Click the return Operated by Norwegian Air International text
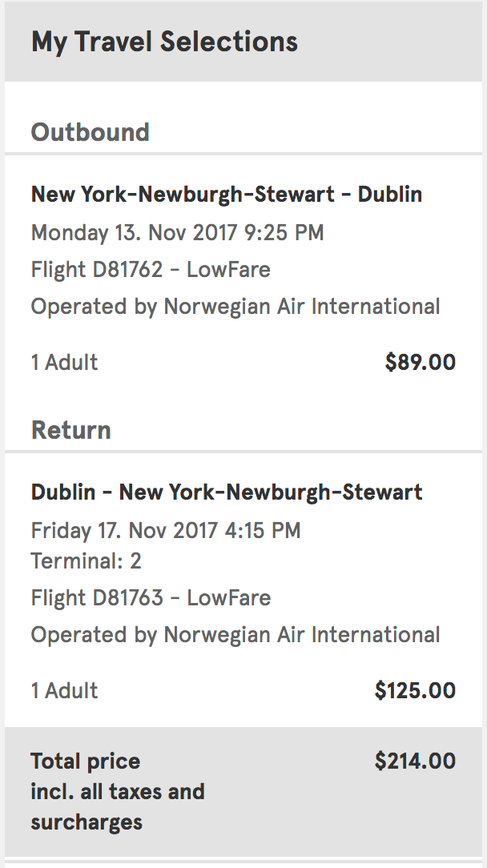Viewport: 487px width, 868px height. coord(235,635)
